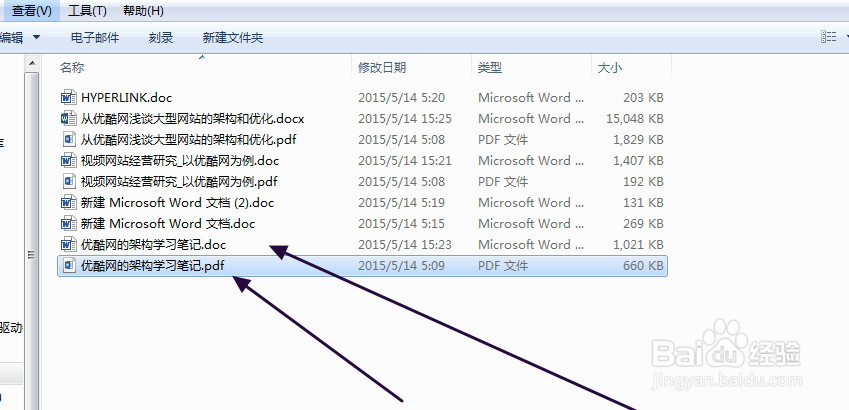This screenshot has height=410, width=849.
Task: Select file name 视频网站经营研究_以优酷网为例.pdf
Action: pos(179,181)
